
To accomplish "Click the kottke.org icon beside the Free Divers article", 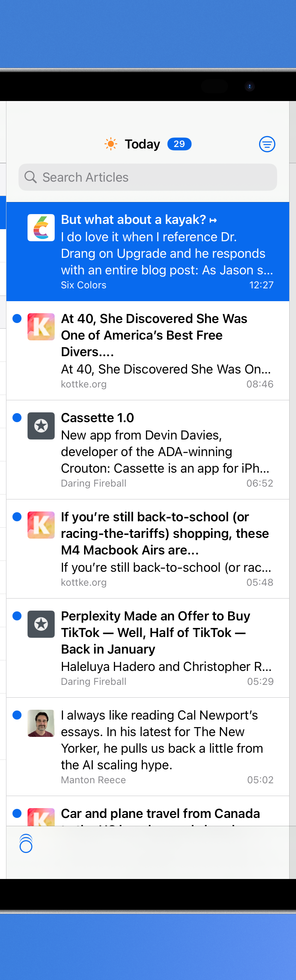I will click(x=41, y=326).
